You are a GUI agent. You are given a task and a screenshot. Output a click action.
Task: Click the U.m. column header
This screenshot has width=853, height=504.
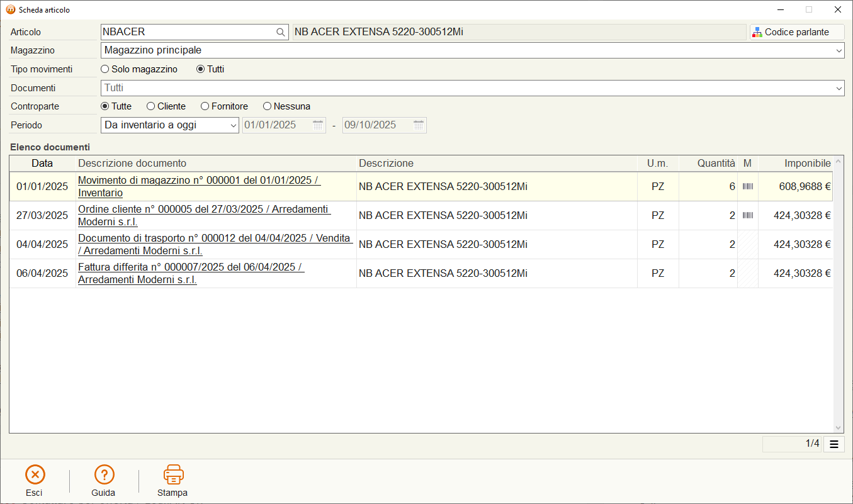(658, 163)
